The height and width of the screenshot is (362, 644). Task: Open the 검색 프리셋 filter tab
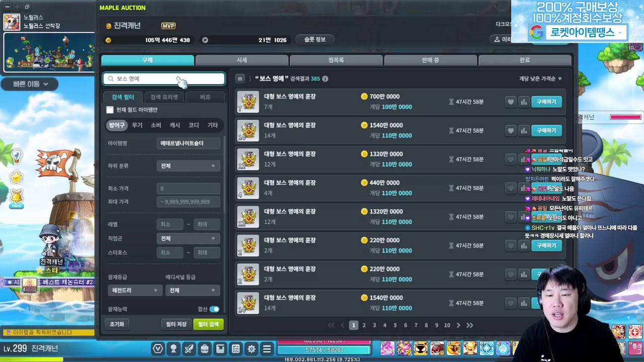point(165,97)
